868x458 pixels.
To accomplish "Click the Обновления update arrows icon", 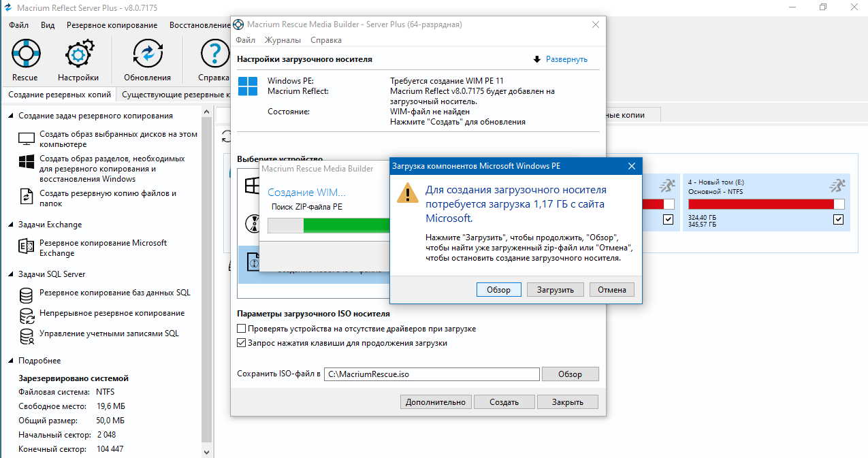I will [148, 53].
